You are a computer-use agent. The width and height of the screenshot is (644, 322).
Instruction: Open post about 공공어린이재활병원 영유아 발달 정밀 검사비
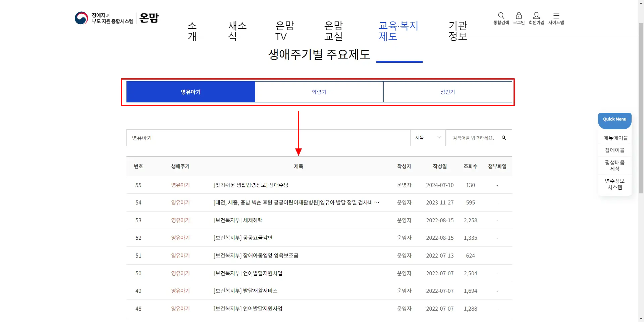click(296, 202)
